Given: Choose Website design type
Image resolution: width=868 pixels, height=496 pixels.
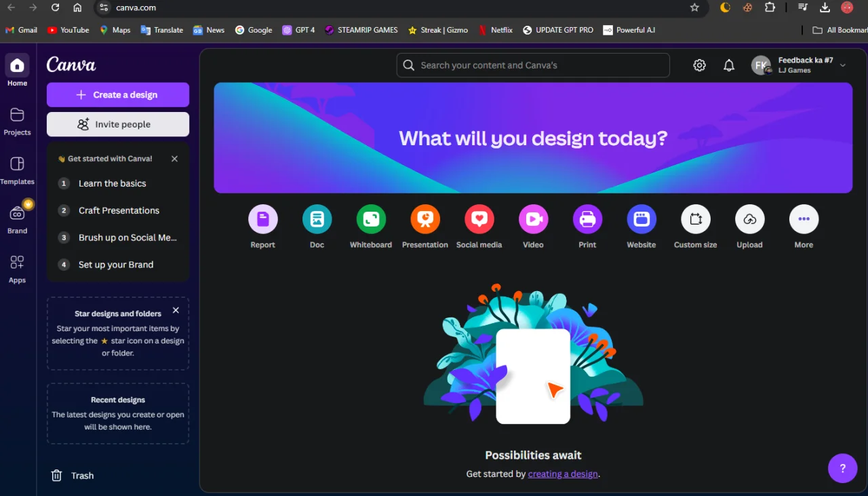Looking at the screenshot, I should coord(642,219).
